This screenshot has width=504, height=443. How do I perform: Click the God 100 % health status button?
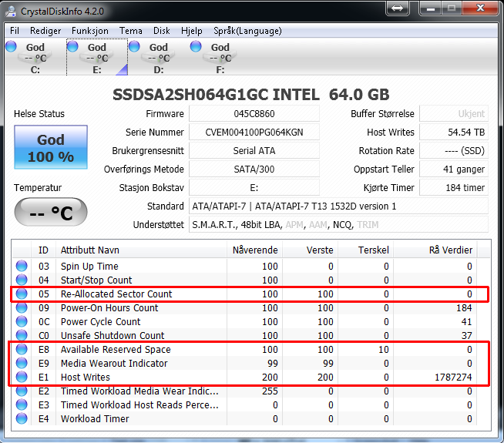(51, 147)
